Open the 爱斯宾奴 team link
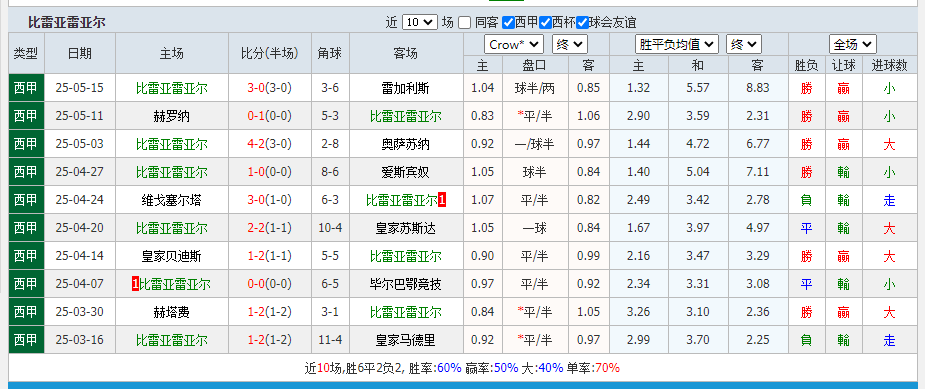 (x=406, y=172)
